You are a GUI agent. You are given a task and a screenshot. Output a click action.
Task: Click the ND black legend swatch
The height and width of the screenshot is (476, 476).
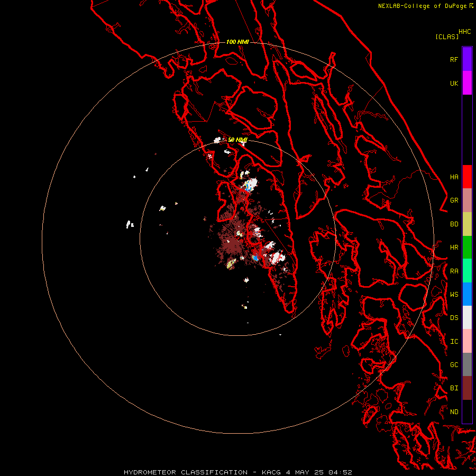pyautogui.click(x=467, y=411)
